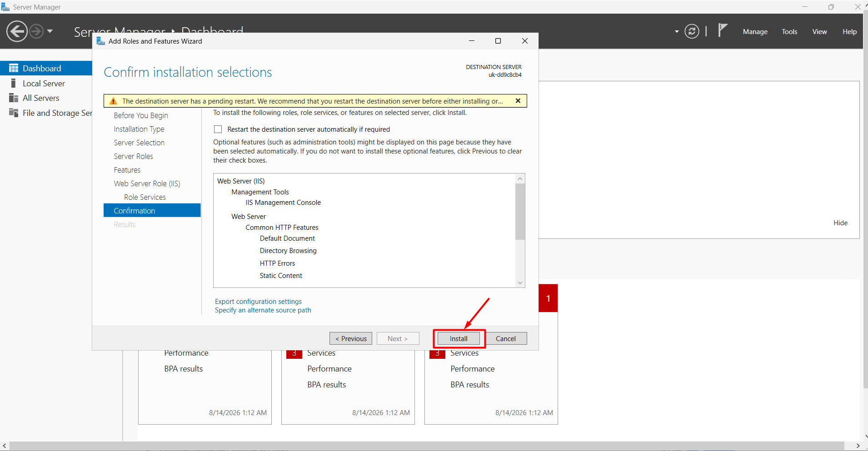
Task: Click Web Server (IIS) in selections list
Action: [x=241, y=181]
